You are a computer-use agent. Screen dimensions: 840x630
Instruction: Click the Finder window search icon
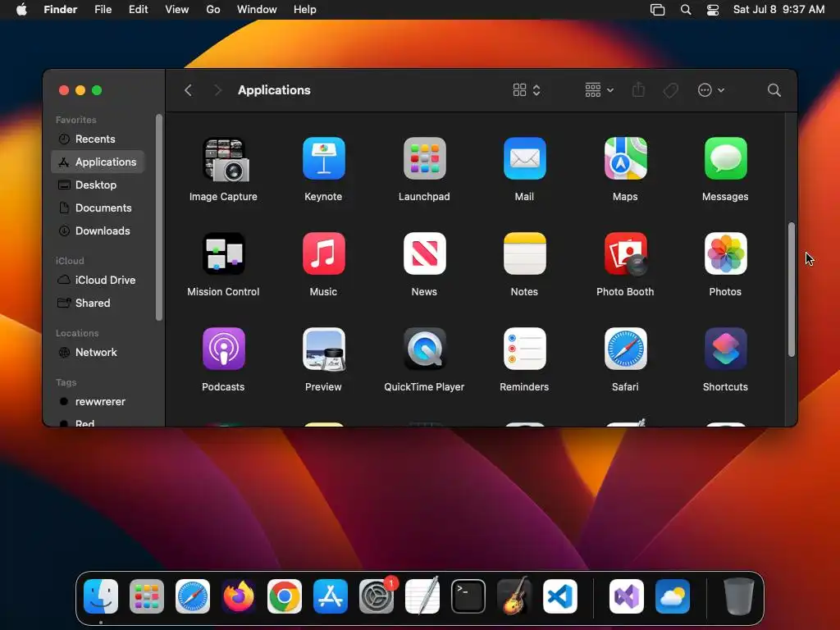(774, 90)
